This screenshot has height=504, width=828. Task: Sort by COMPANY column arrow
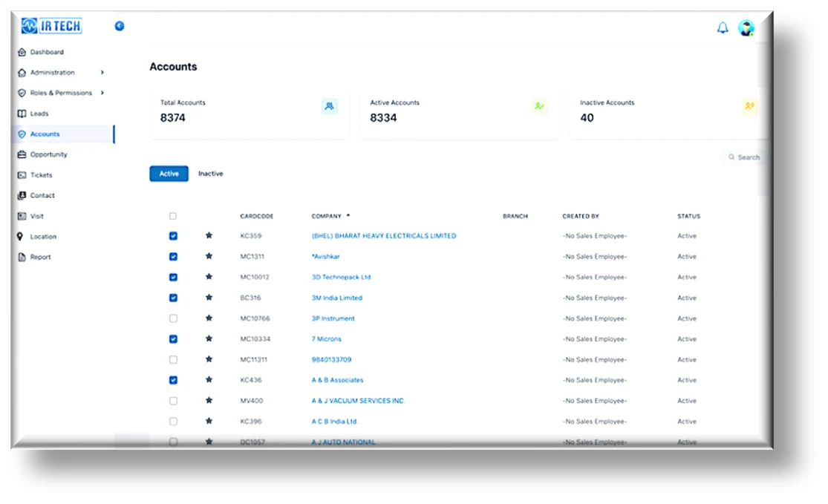348,215
